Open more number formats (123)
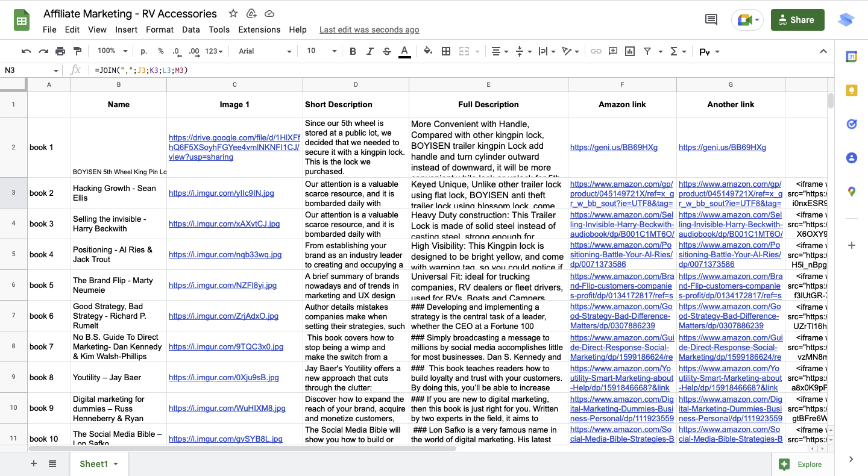The height and width of the screenshot is (476, 868). click(x=214, y=51)
